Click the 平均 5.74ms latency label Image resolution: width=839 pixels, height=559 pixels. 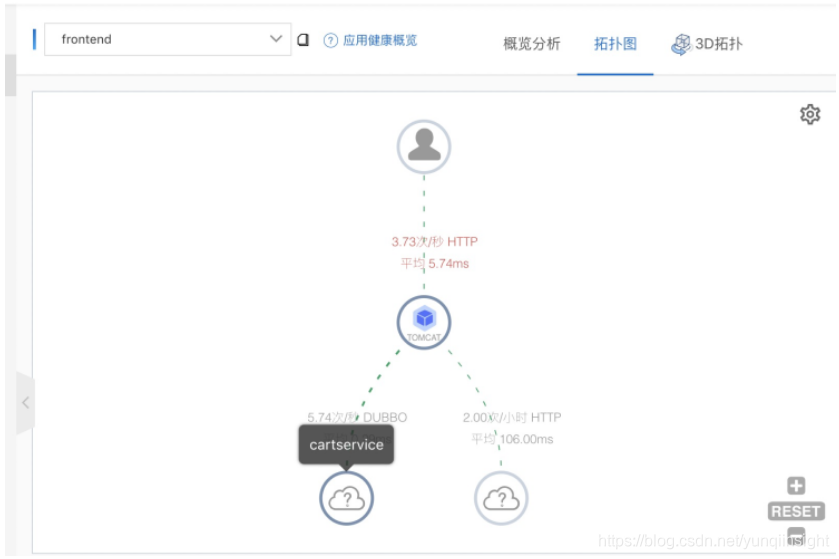(435, 264)
